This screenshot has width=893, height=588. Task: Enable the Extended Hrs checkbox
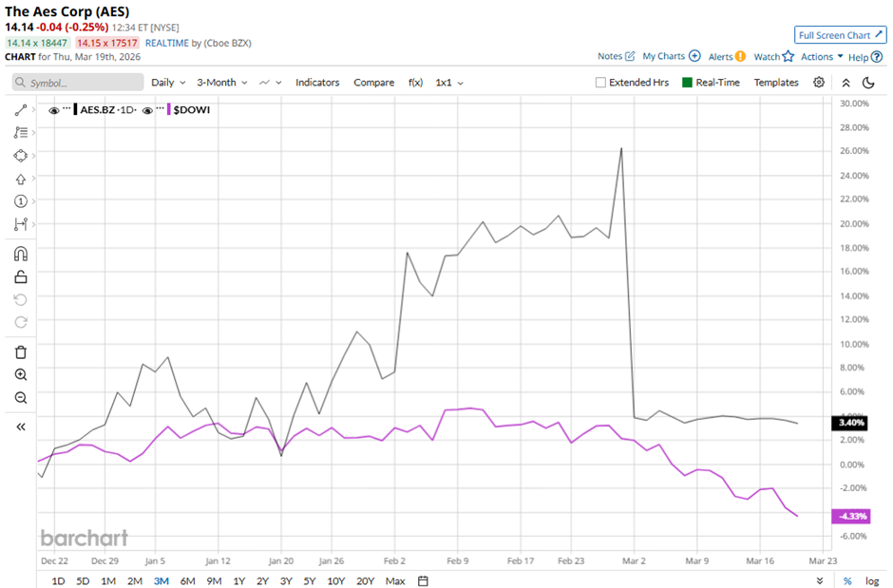[600, 83]
